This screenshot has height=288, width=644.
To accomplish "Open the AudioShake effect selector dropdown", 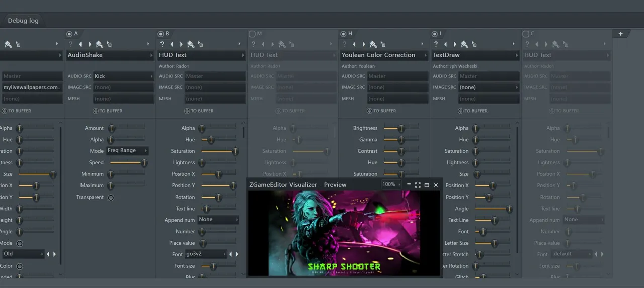I will tap(110, 55).
